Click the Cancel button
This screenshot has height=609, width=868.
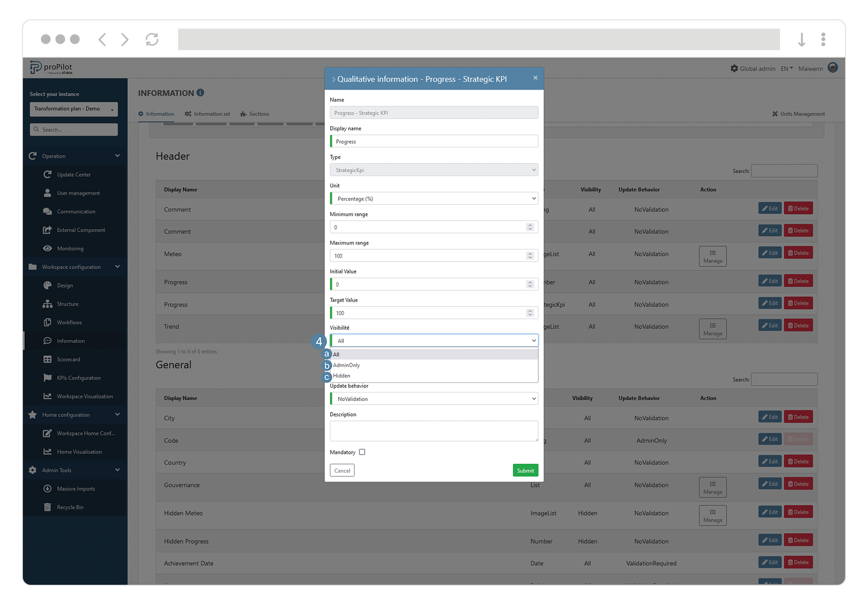tap(342, 470)
